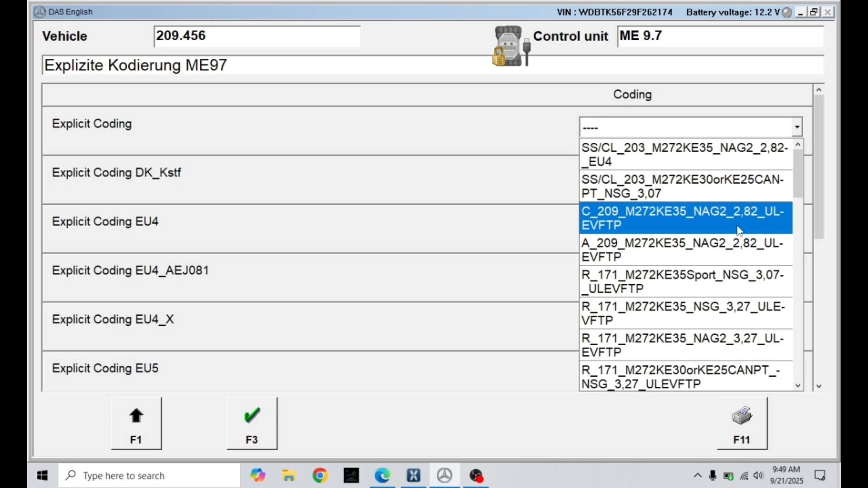Select SS/CL_203_M272KE35_NAG2_2,82-_EU4 option
868x488 pixels.
(686, 155)
